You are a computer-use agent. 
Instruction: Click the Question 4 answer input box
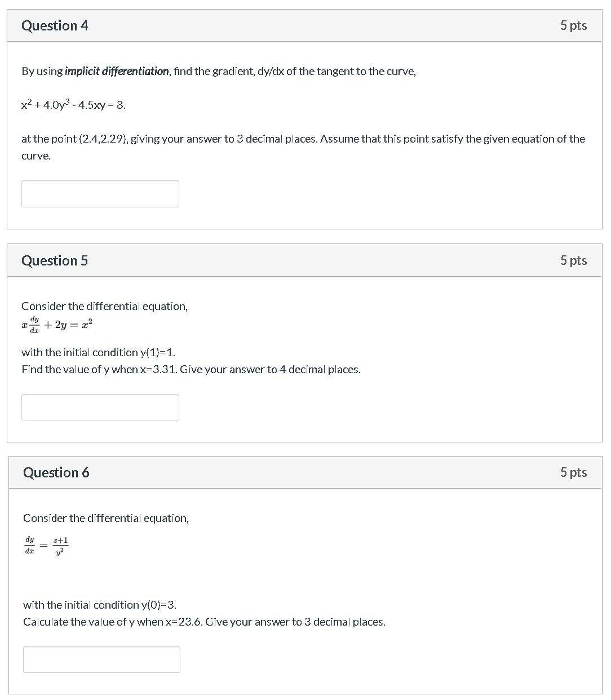coord(100,194)
